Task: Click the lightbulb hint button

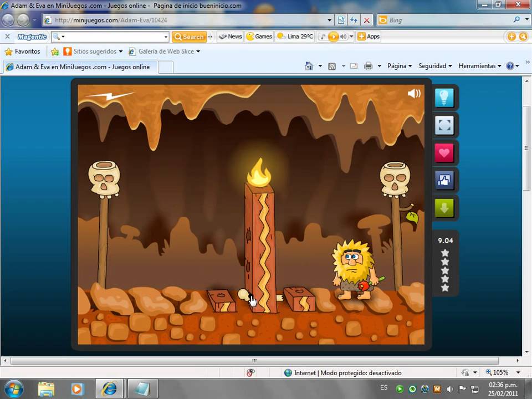Action: coord(444,98)
